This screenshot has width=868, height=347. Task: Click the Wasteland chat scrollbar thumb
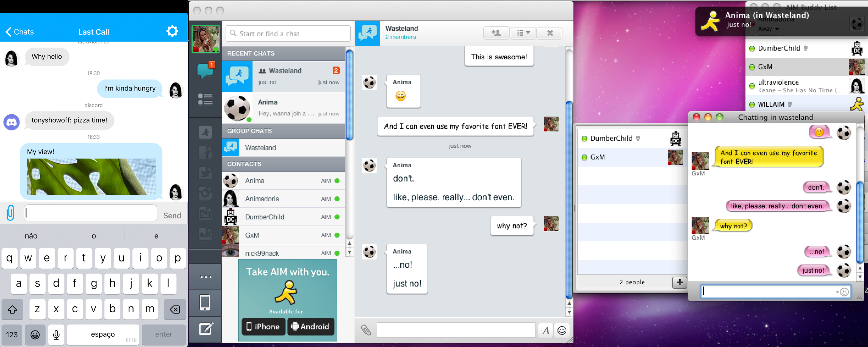click(569, 200)
